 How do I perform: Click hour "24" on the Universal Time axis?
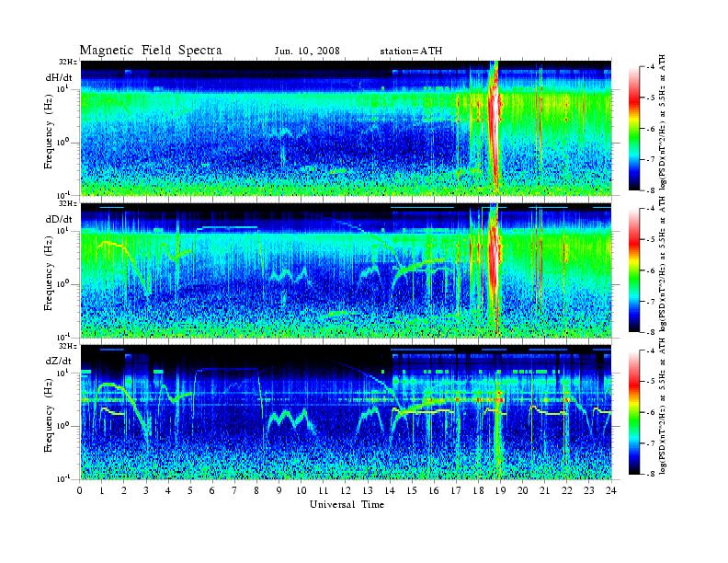click(x=611, y=490)
